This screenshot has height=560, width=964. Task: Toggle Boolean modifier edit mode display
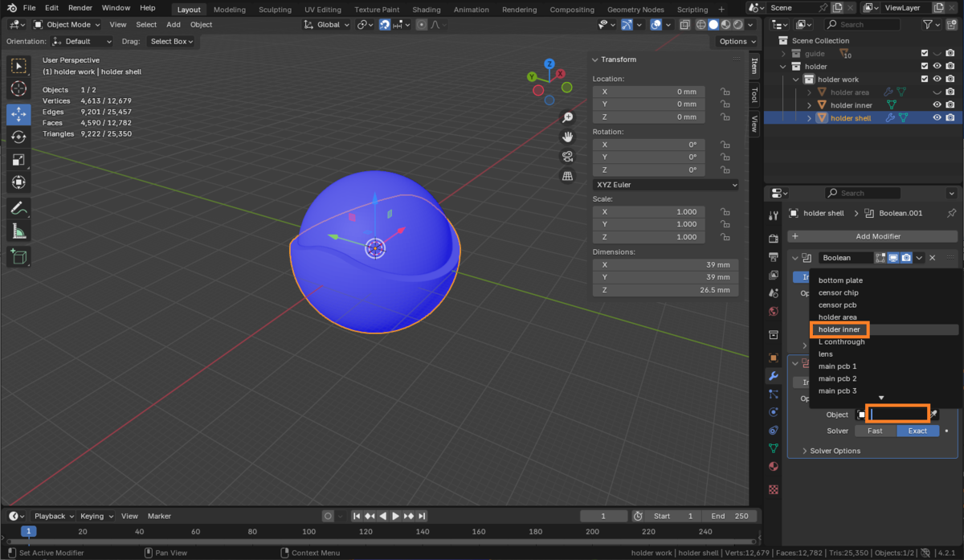(880, 258)
